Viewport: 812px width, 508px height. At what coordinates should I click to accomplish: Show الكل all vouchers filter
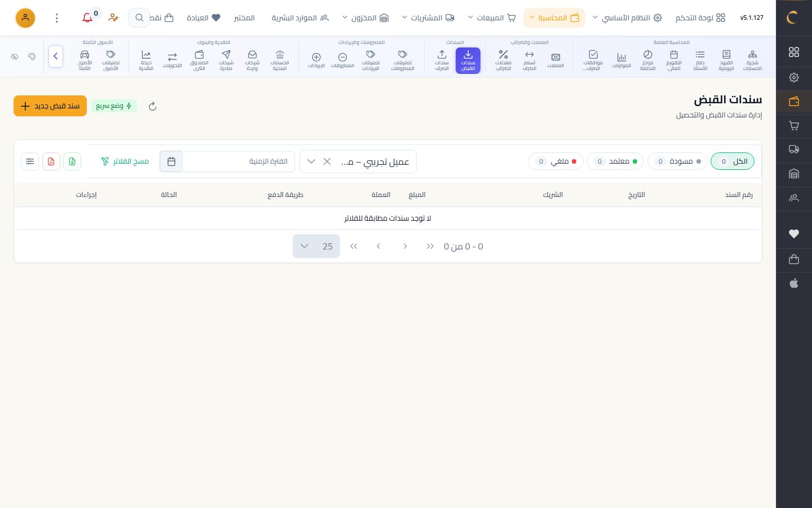[732, 161]
